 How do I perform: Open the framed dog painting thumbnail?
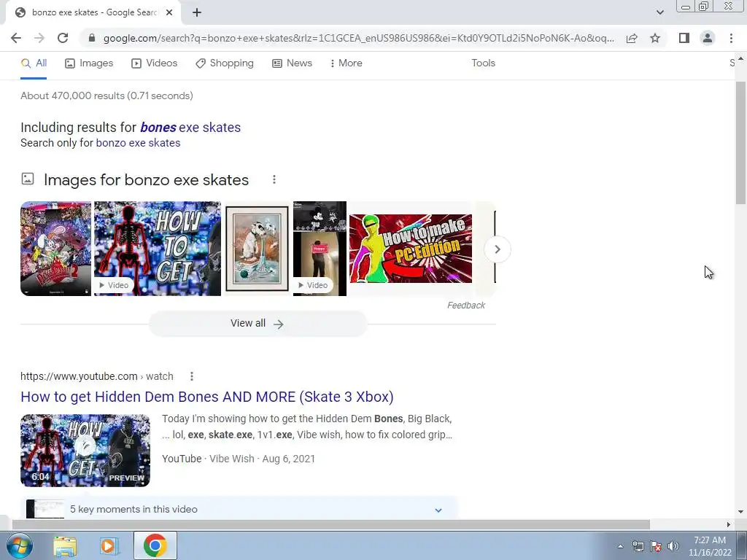[258, 249]
